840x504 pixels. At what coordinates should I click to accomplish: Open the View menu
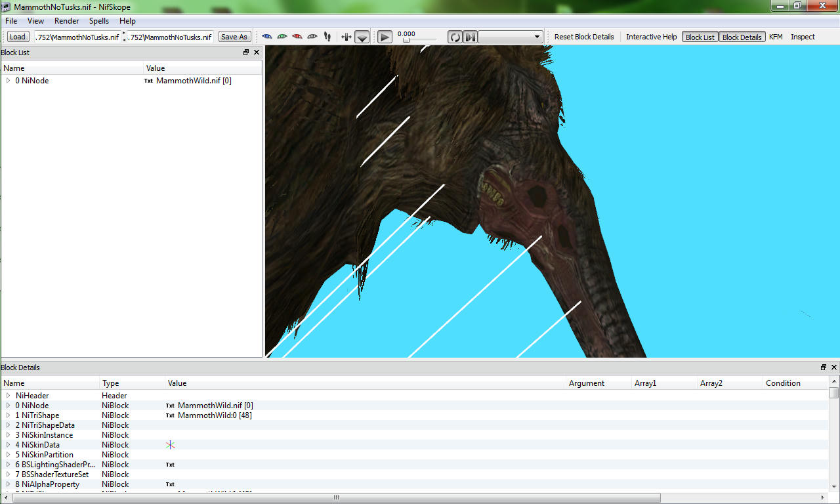[35, 21]
